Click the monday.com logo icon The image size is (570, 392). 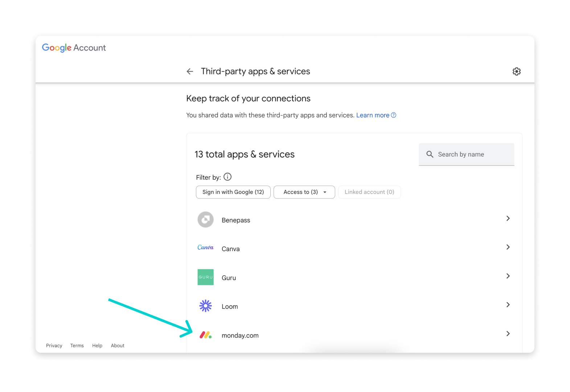pos(205,335)
